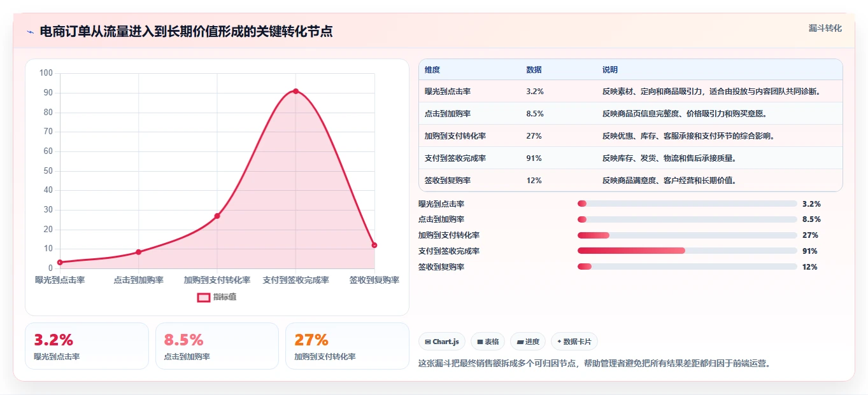Click the 签收到复购率 chart data point
This screenshot has height=395, width=868.
point(374,245)
